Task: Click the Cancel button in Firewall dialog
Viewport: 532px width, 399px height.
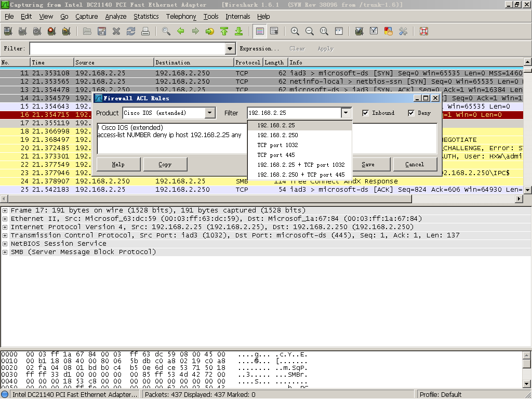Action: click(x=414, y=164)
